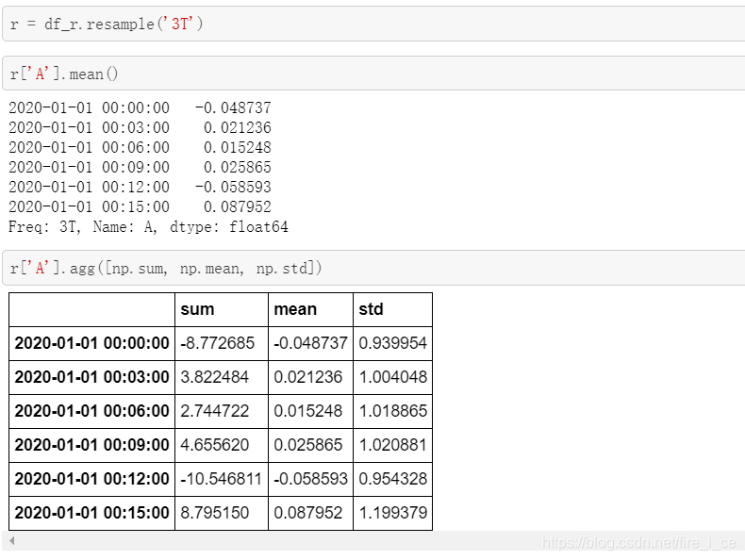This screenshot has height=560, width=745.
Task: Click plain-text output line 2020-01-01 00:00:00 -0.048737
Action: pyautogui.click(x=140, y=107)
